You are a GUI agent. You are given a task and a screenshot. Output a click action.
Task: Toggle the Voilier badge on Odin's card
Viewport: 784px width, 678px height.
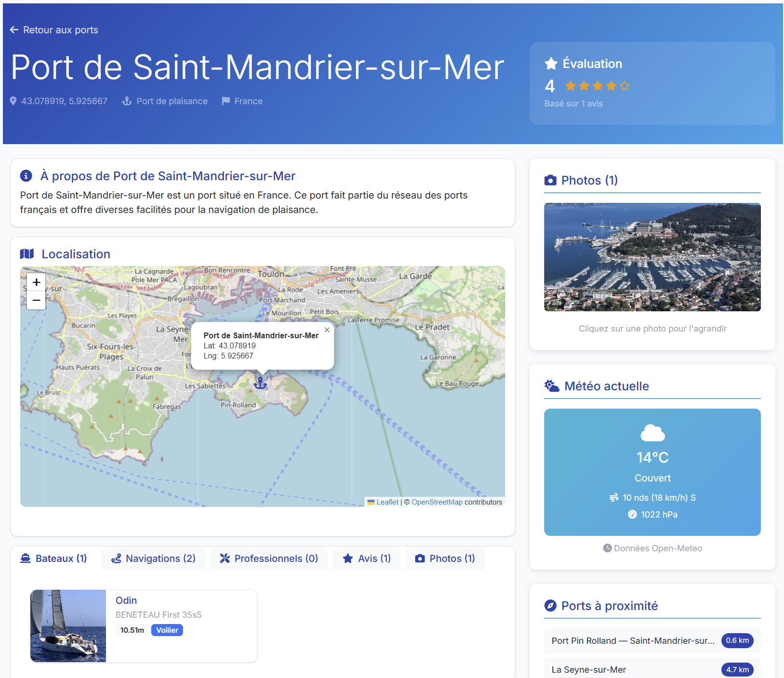(167, 630)
